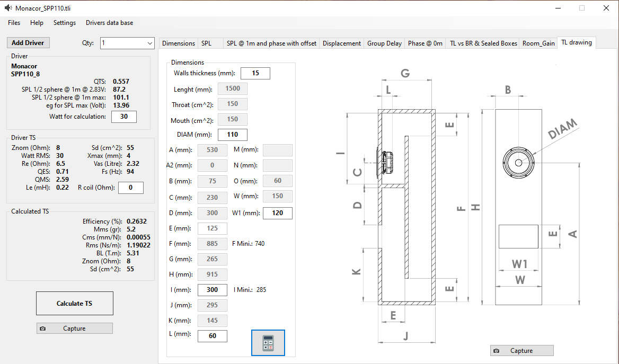619x364 pixels.
Task: Open the Settings menu
Action: coord(65,23)
